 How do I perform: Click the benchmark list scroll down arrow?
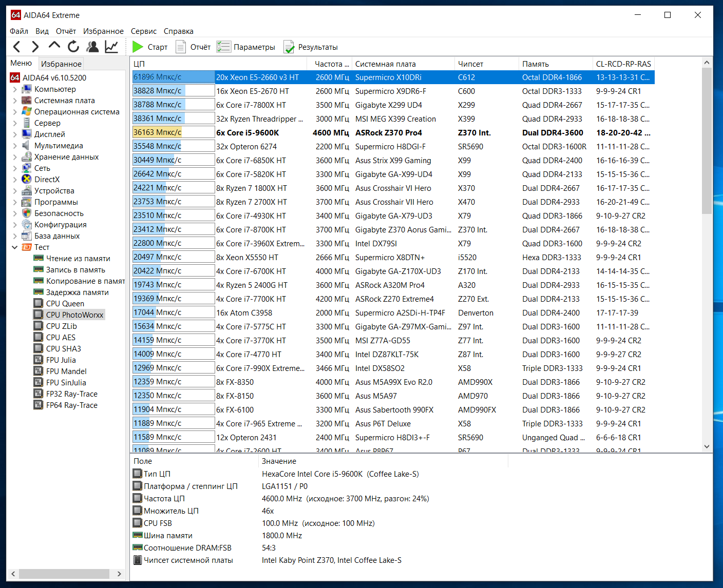click(707, 446)
